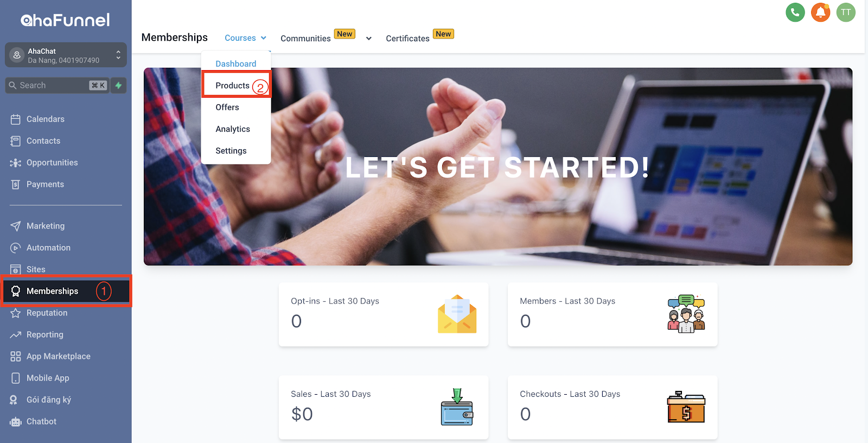Expand the AhaChat account switcher
Screen dimensions: 868x443
pyautogui.click(x=66, y=55)
